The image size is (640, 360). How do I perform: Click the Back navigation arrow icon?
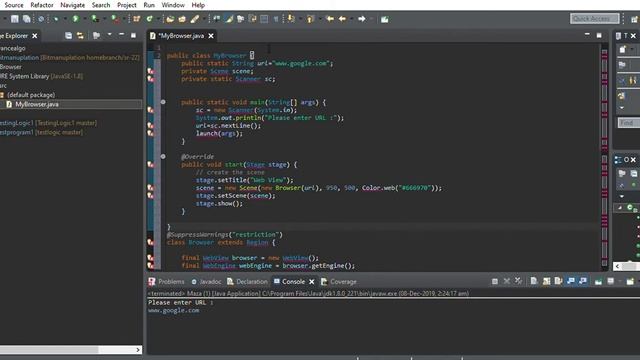click(342, 19)
